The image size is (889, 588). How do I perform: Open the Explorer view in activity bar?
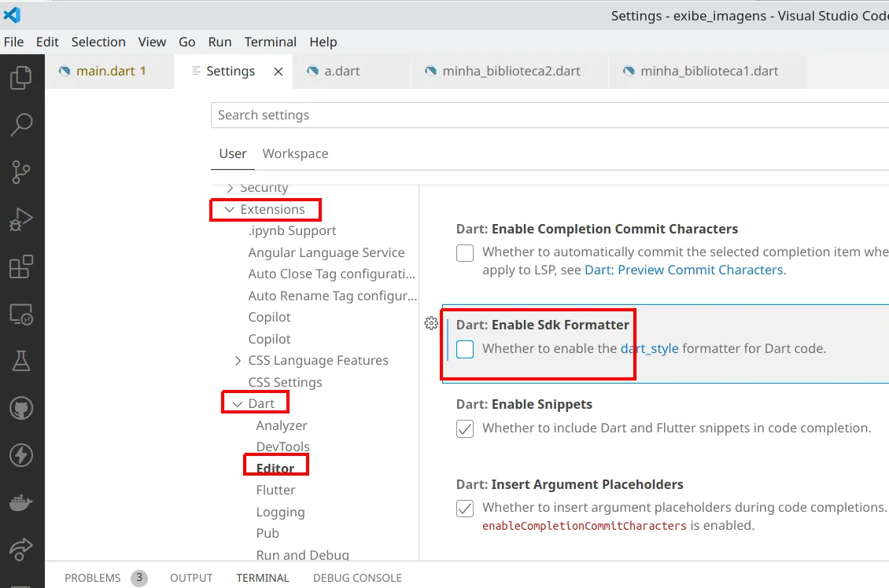click(21, 78)
